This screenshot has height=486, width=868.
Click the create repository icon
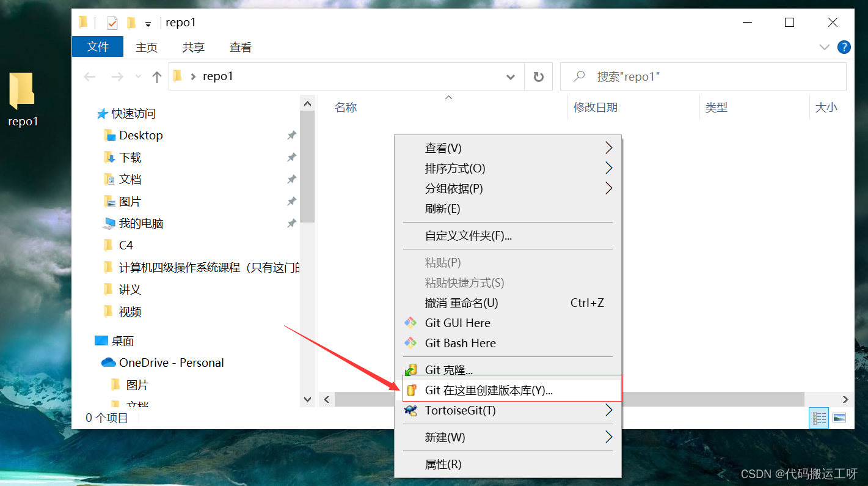pyautogui.click(x=412, y=390)
